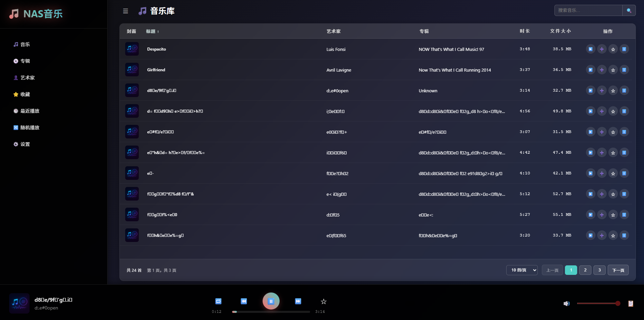644x320 pixels.
Task: Select 随机播放 shuffle in the sidebar
Action: click(26, 128)
